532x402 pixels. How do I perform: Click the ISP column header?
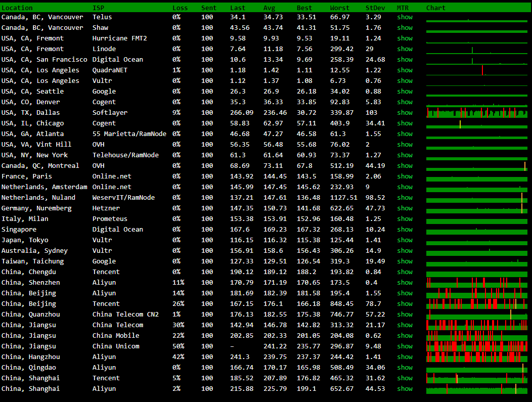99,8
